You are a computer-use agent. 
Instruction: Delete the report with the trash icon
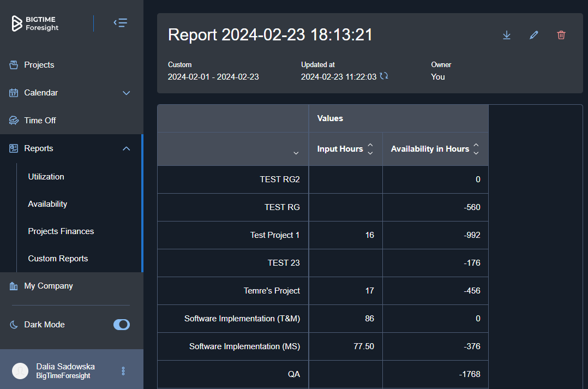561,35
